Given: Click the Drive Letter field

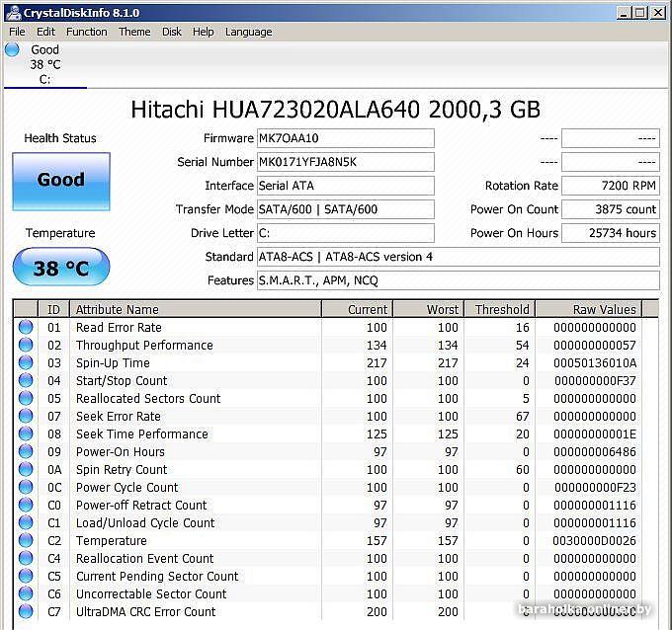Looking at the screenshot, I should tap(346, 233).
